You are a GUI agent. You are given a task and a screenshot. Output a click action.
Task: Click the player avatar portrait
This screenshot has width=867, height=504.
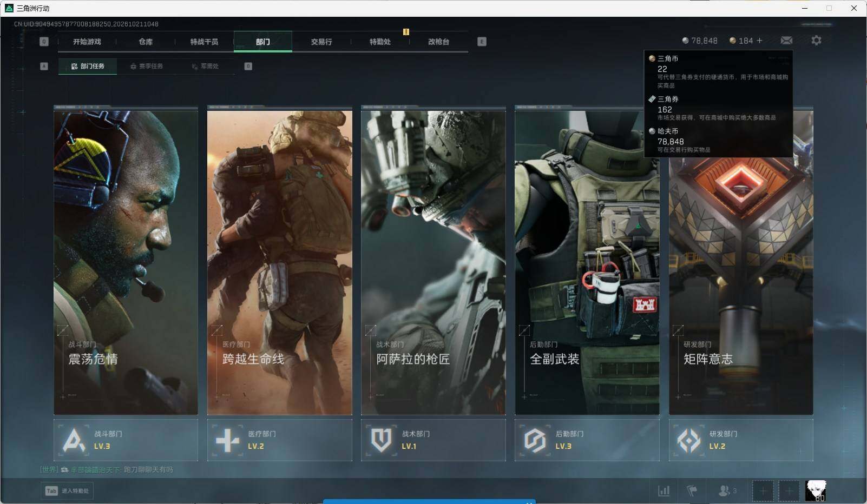click(x=816, y=490)
